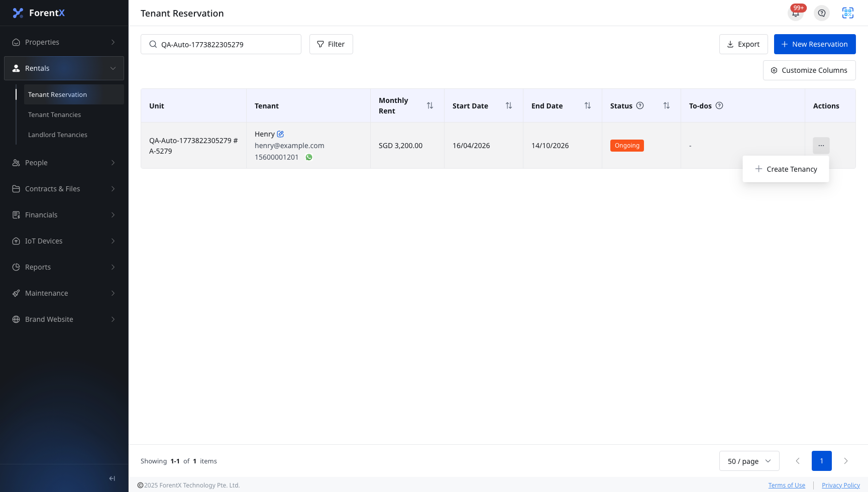The height and width of the screenshot is (492, 868).
Task: Expand the IoT Devices menu
Action: click(x=64, y=241)
